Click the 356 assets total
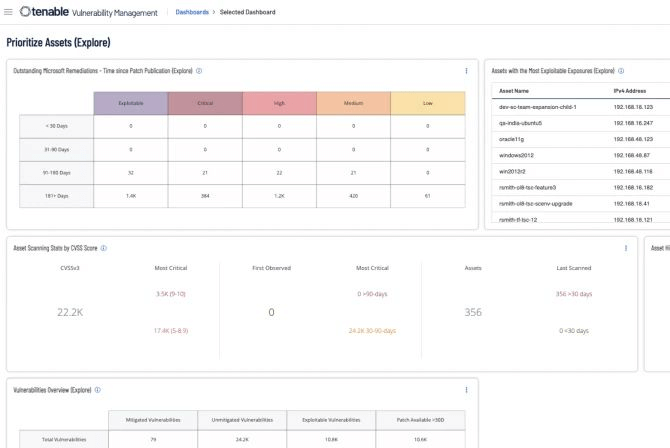 coord(473,312)
